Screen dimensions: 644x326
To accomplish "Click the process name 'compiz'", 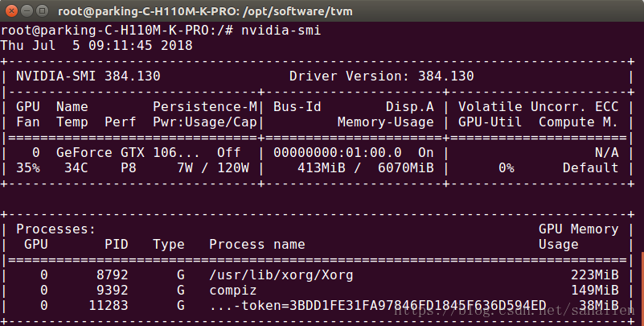I will point(233,291).
